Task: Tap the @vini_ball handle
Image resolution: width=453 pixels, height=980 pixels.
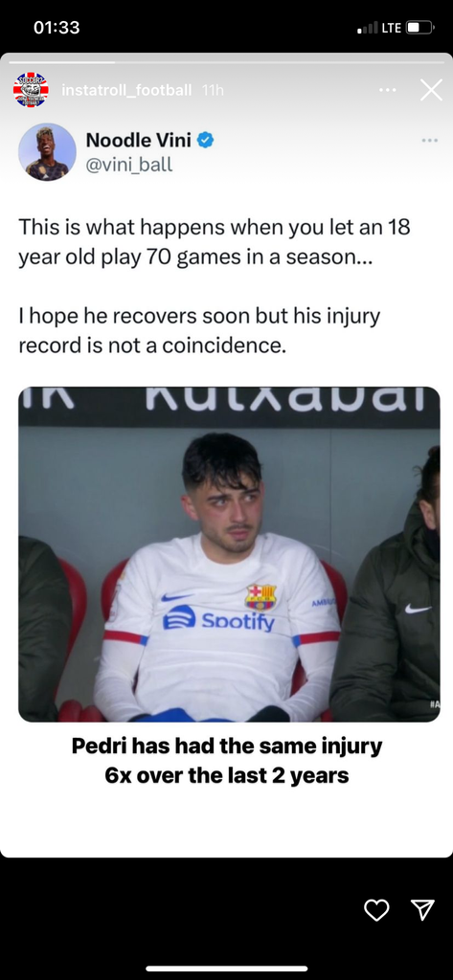Action: point(129,165)
